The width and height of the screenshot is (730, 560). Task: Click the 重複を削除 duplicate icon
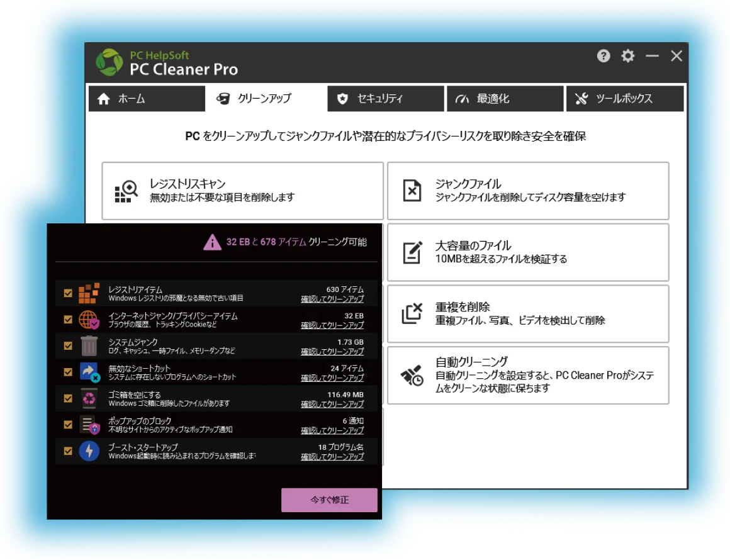tap(412, 313)
